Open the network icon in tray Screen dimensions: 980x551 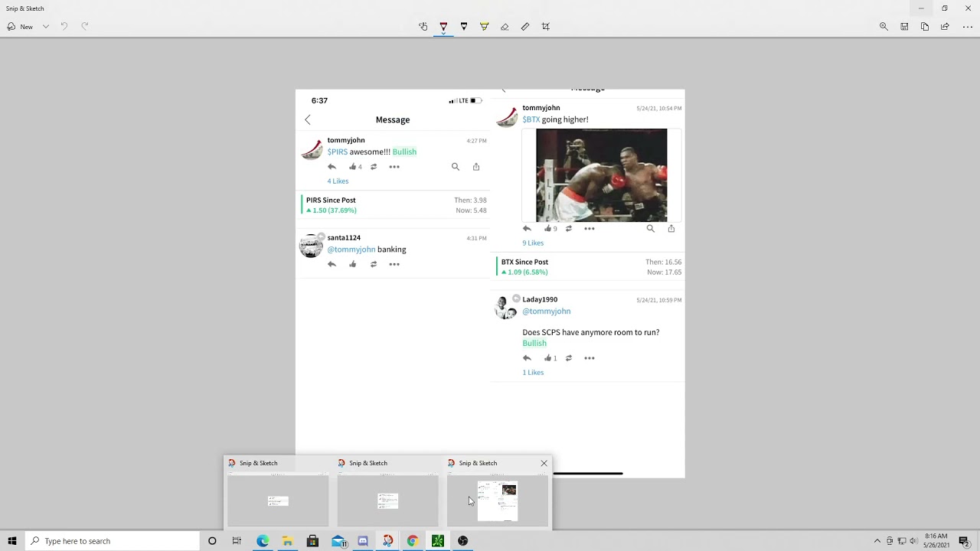901,541
